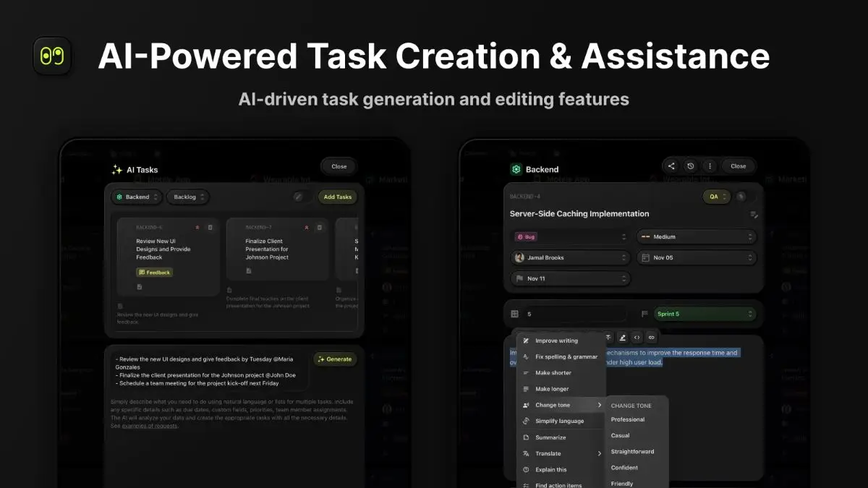Click the green Feedback label tag
868x488 pixels.
click(154, 273)
